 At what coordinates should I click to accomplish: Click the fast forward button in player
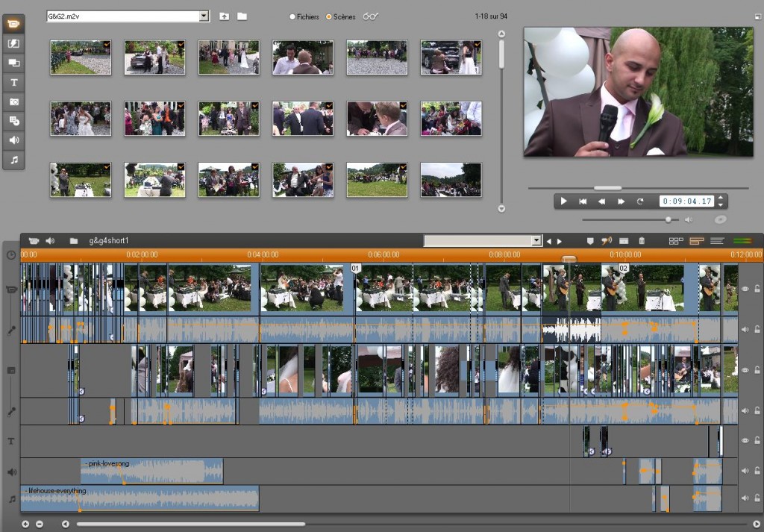click(x=621, y=201)
